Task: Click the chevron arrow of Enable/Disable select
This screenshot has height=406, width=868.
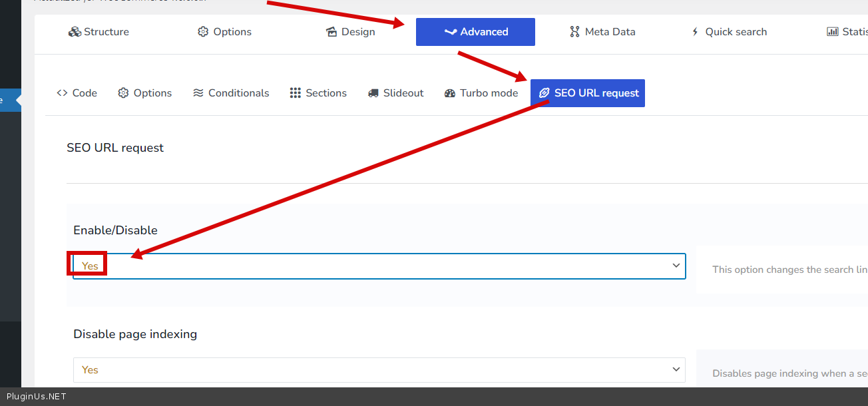Action: [x=676, y=266]
